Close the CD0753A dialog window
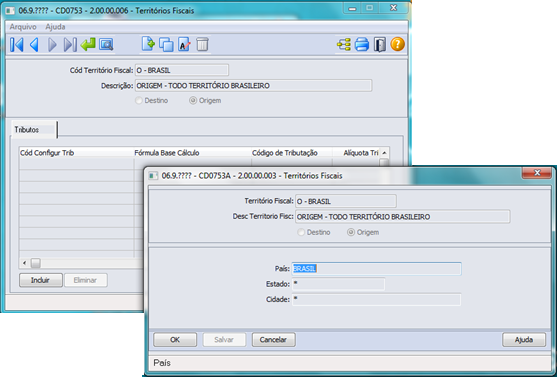Screen dimensions: 557x377 point(537,173)
